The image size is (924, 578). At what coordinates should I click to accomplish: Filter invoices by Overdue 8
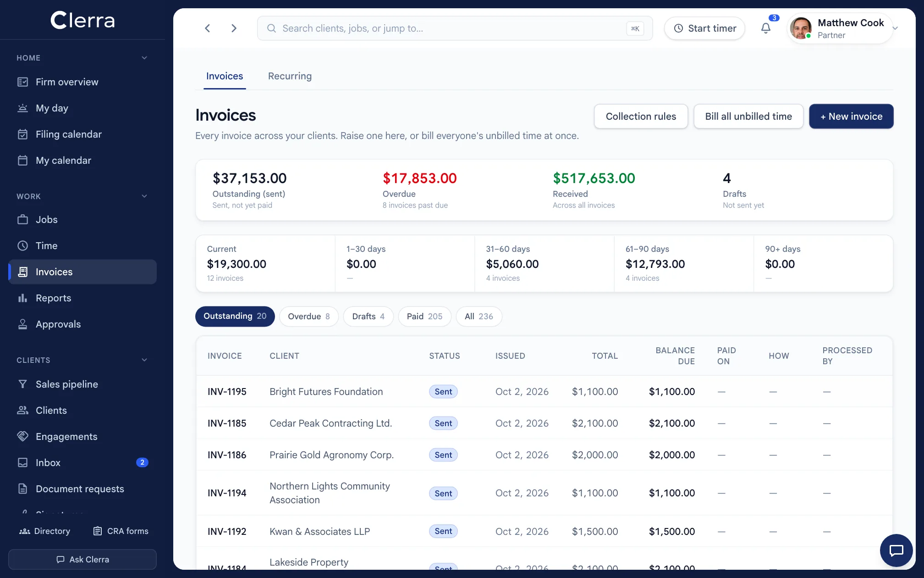[x=309, y=317]
